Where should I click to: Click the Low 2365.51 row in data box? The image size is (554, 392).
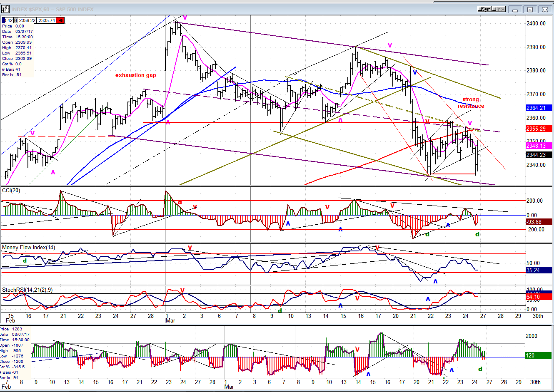click(x=17, y=53)
